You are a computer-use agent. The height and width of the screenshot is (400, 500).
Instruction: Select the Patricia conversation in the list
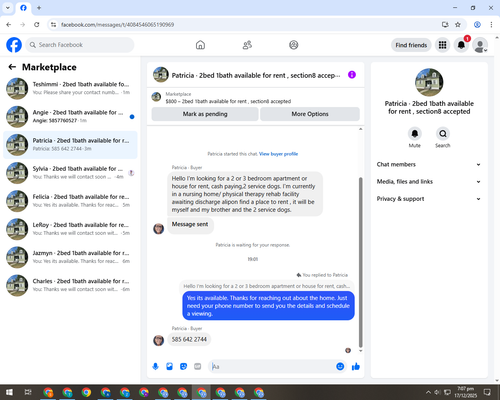pyautogui.click(x=70, y=145)
